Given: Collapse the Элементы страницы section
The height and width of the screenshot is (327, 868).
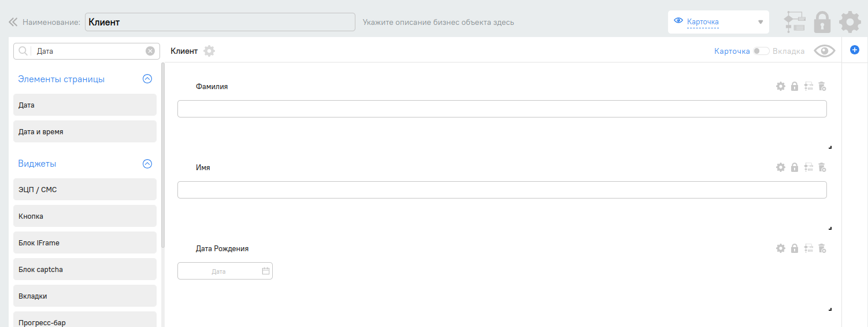Looking at the screenshot, I should 147,79.
